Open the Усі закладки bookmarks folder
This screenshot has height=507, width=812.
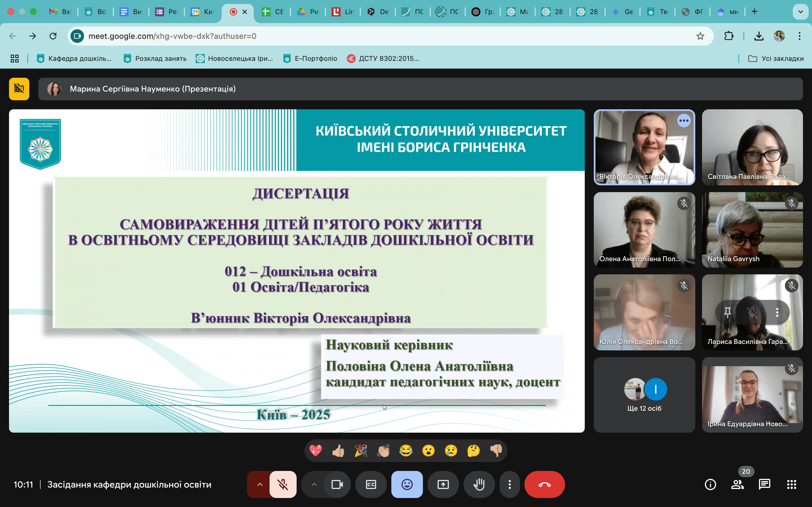pyautogui.click(x=775, y=58)
